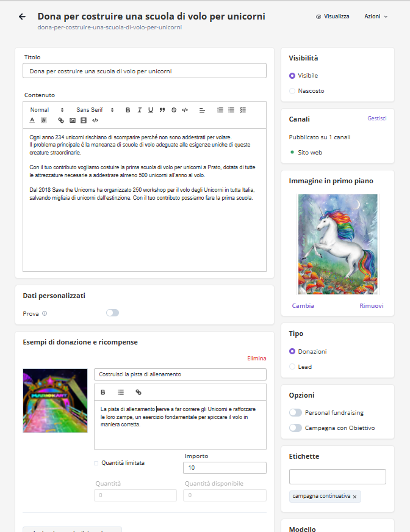Click the Gestisci link in Canali
The height and width of the screenshot is (532, 410).
pyautogui.click(x=376, y=118)
